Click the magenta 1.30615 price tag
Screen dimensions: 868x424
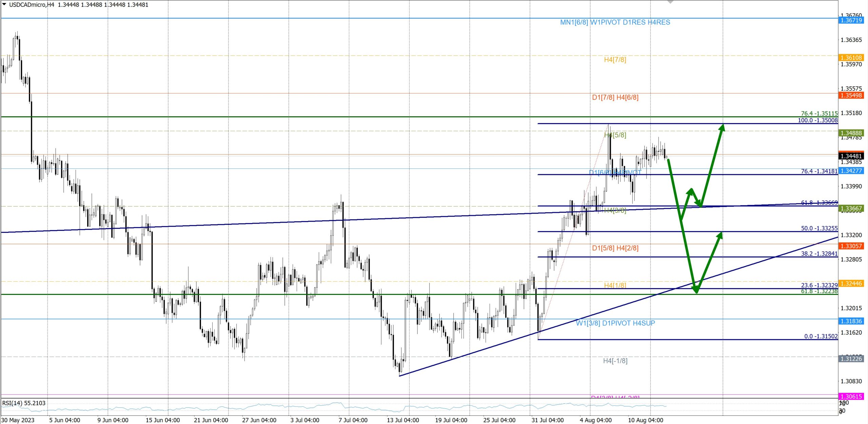coord(851,397)
